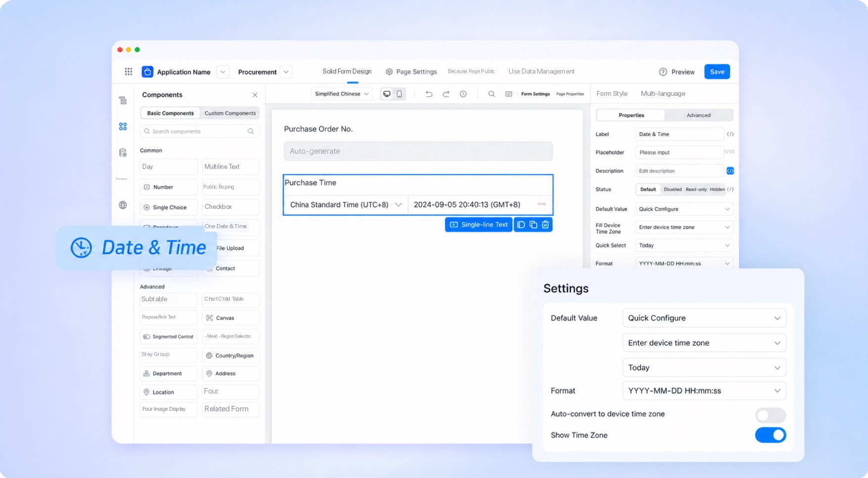Click the undo arrow icon
This screenshot has width=868, height=478.
click(429, 94)
